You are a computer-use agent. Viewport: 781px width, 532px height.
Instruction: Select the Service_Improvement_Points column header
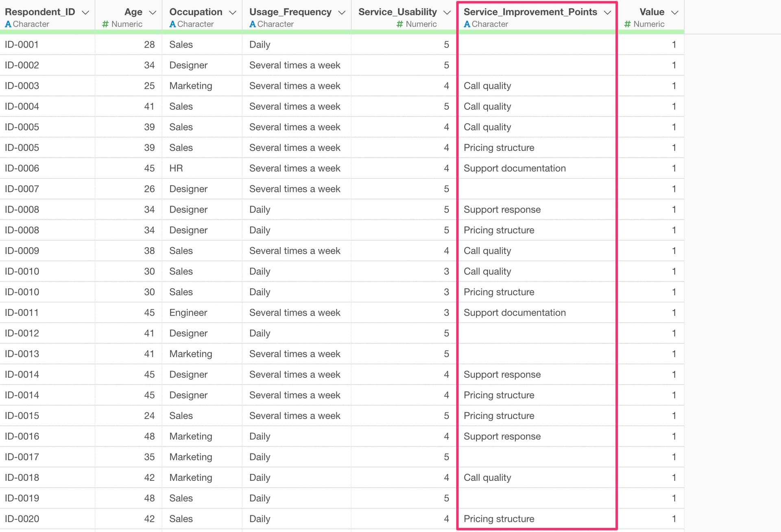530,12
